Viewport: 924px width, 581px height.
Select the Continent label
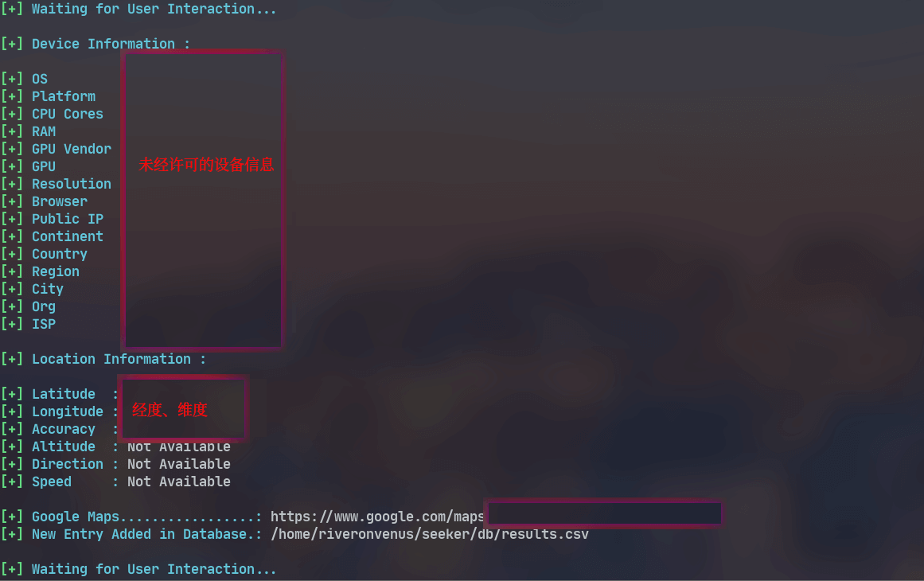67,236
